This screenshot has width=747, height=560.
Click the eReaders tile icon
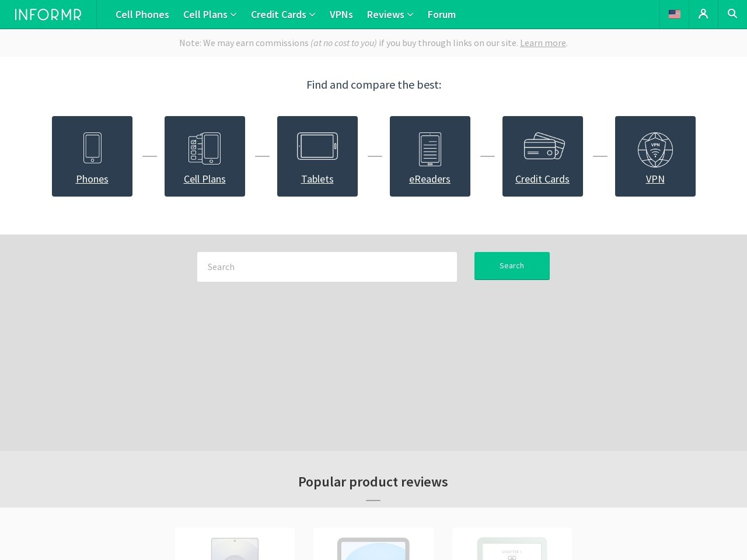pyautogui.click(x=430, y=149)
